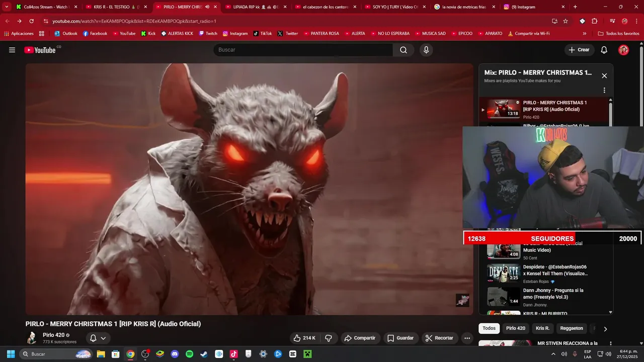The image size is (644, 362).
Task: Select the Pirlo 420 filter chip
Action: [x=516, y=328]
